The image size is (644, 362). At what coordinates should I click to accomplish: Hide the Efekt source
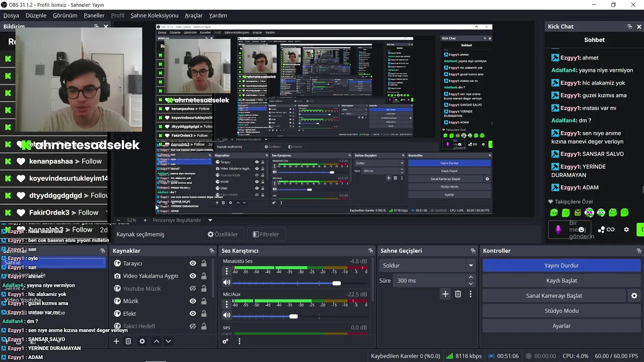(x=193, y=314)
